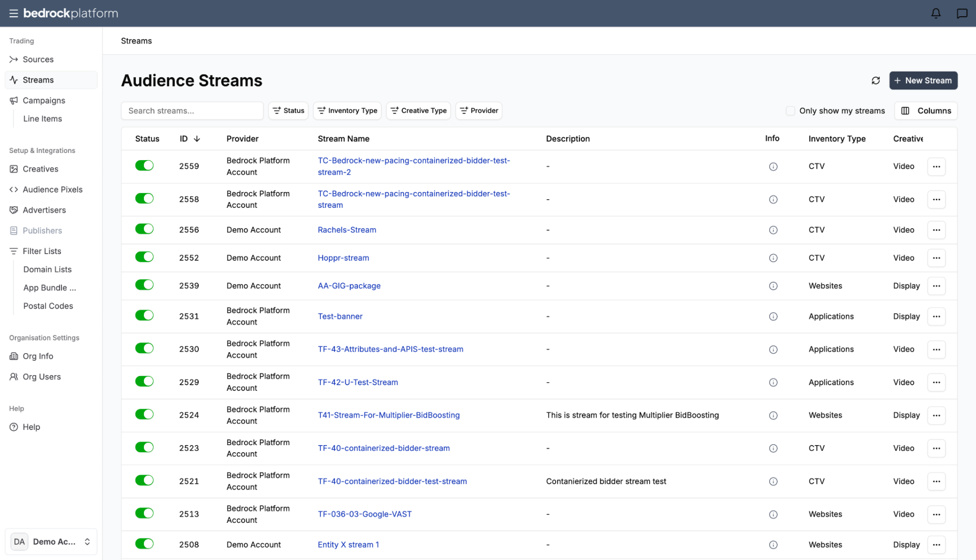
Task: Click info icon for Test-banner row
Action: tap(773, 316)
